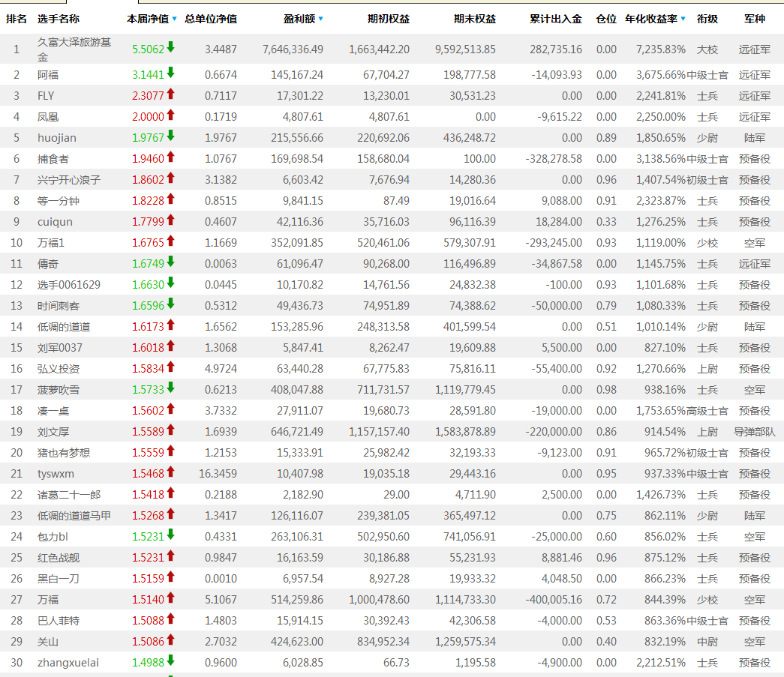Viewport: 784px width, 677px height.
Task: Click the 排名 column header
Action: pos(16,19)
